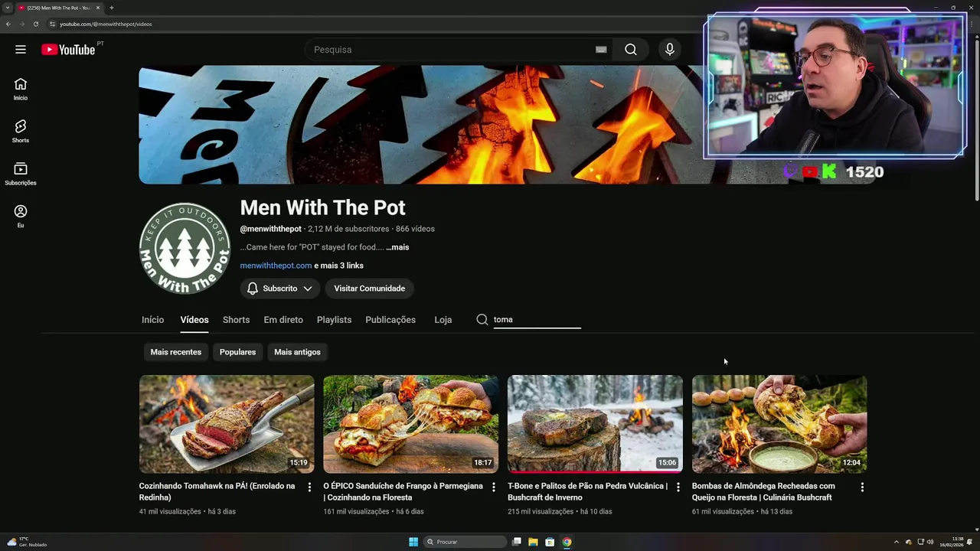Open a new browser tab
This screenshot has width=980, height=551.
[112, 8]
